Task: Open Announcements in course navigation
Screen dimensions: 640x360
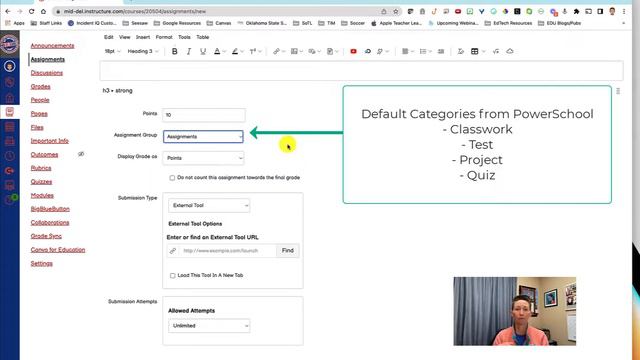Action: pos(52,46)
